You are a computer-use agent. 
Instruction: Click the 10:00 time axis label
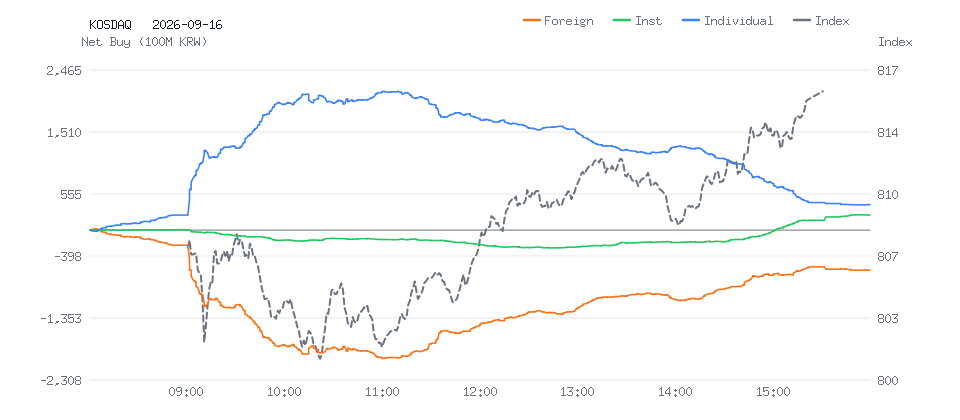click(x=285, y=392)
